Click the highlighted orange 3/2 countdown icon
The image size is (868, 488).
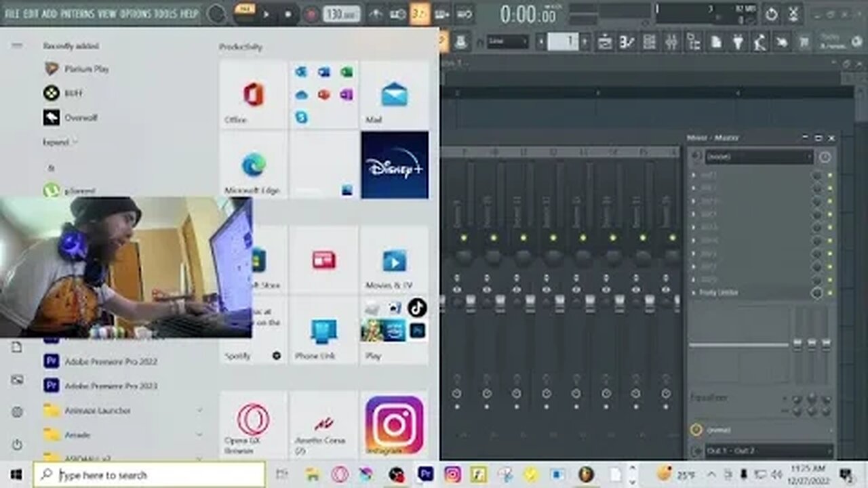point(420,14)
